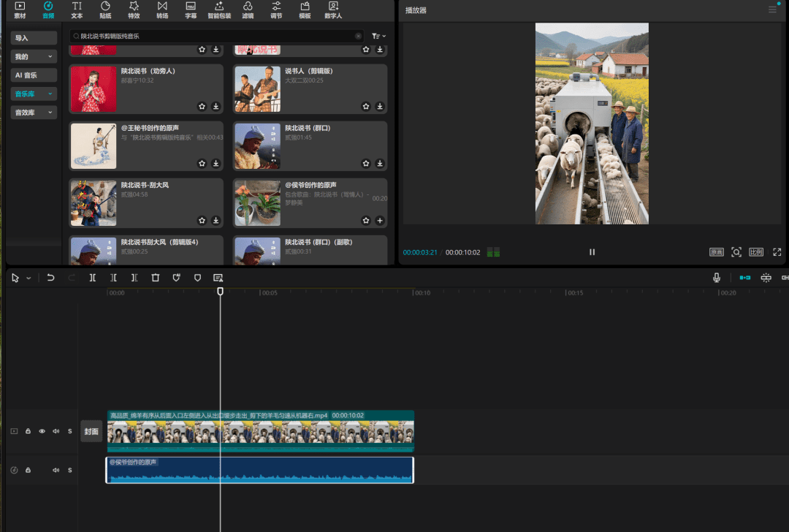The width and height of the screenshot is (789, 532).
Task: Favorite the 陕北说书-刮大风 track
Action: pos(202,221)
